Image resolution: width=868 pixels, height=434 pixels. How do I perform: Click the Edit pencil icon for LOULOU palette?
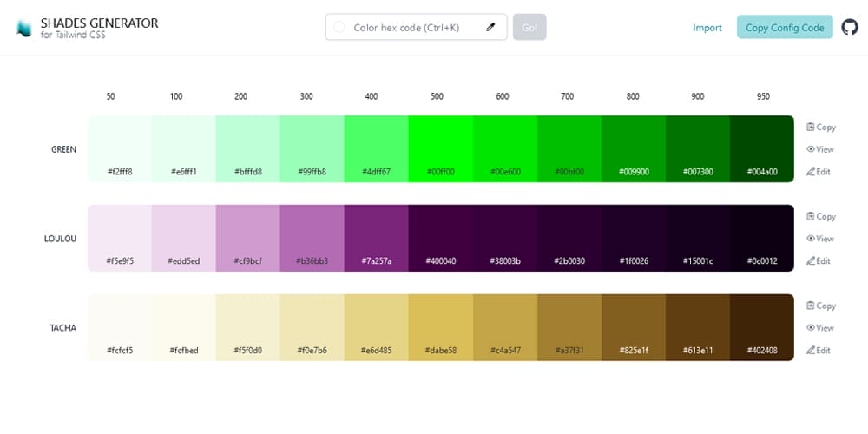pyautogui.click(x=811, y=260)
